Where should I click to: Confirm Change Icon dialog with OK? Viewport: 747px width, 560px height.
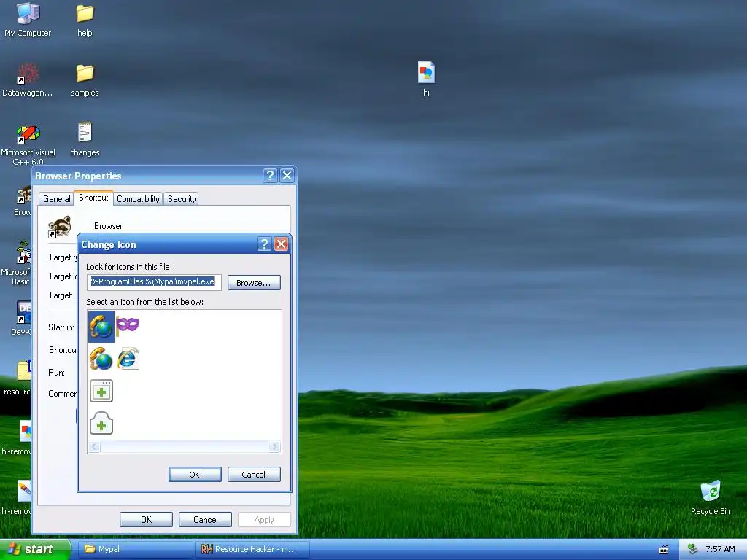[194, 475]
